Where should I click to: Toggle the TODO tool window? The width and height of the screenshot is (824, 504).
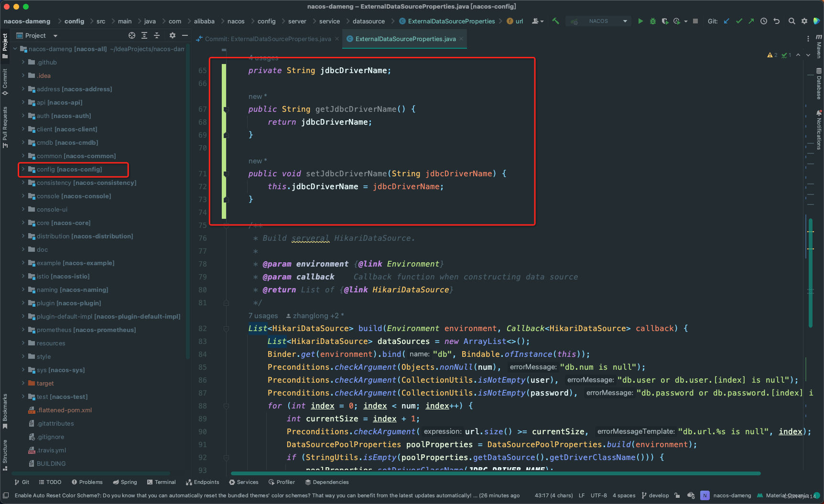[50, 482]
